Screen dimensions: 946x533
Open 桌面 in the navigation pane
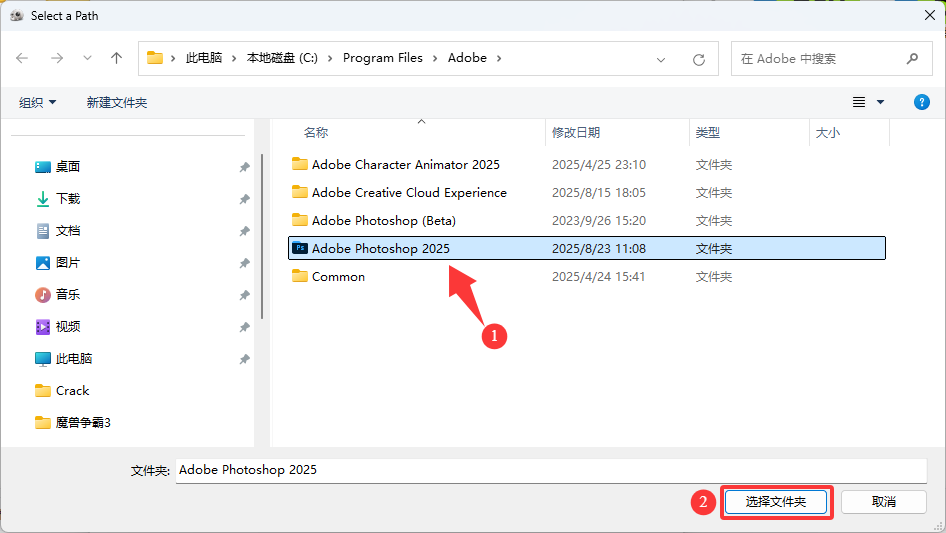(68, 167)
